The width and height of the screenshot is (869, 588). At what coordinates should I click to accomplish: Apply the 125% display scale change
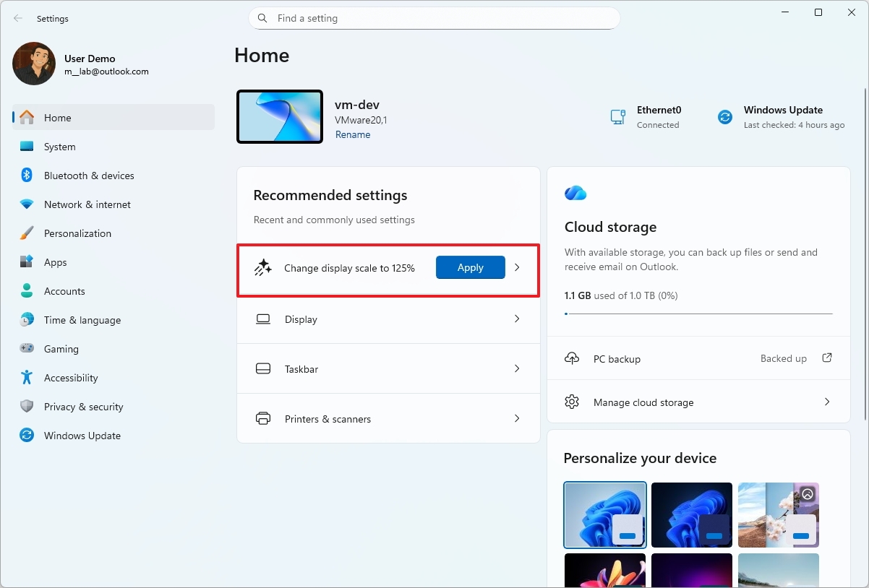[470, 267]
